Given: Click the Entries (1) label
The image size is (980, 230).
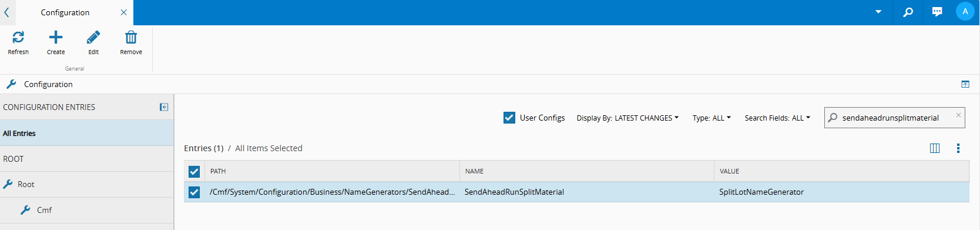Looking at the screenshot, I should pos(204,148).
